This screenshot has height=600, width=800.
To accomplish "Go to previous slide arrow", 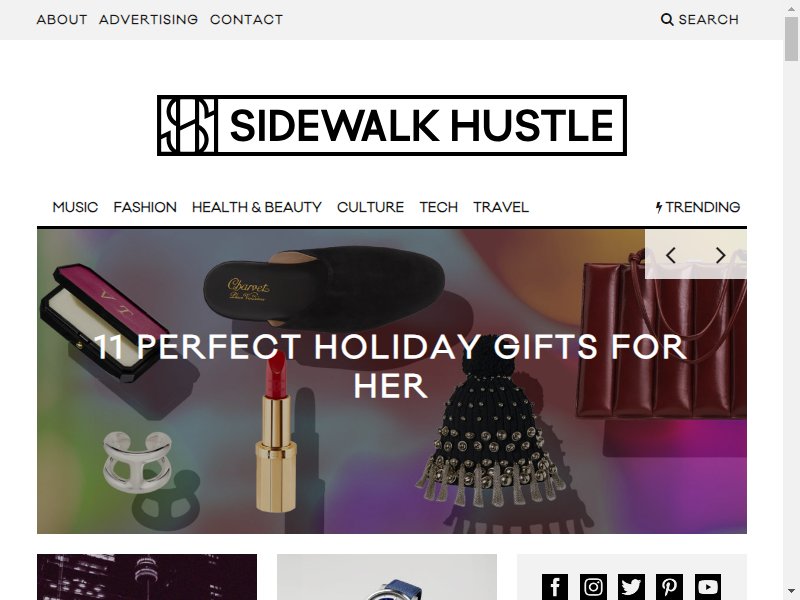I will [x=671, y=255].
